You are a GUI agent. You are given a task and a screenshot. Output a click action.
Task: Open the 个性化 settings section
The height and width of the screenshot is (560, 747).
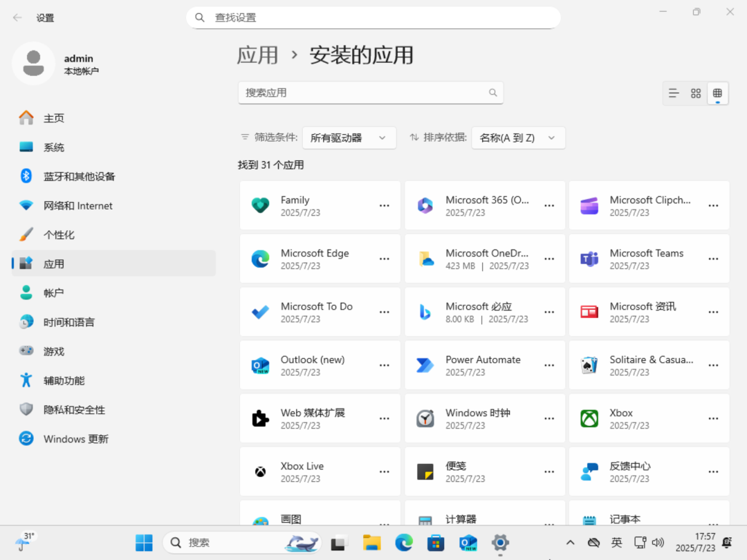113,235
